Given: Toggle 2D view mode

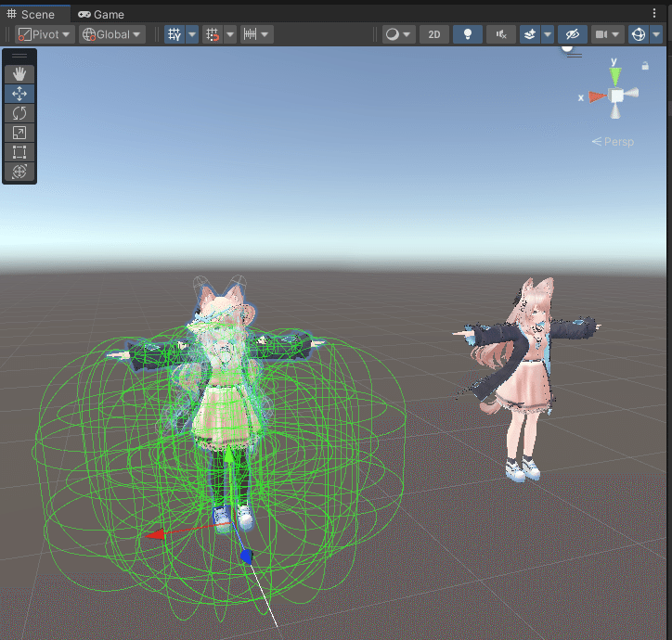Looking at the screenshot, I should [x=434, y=34].
